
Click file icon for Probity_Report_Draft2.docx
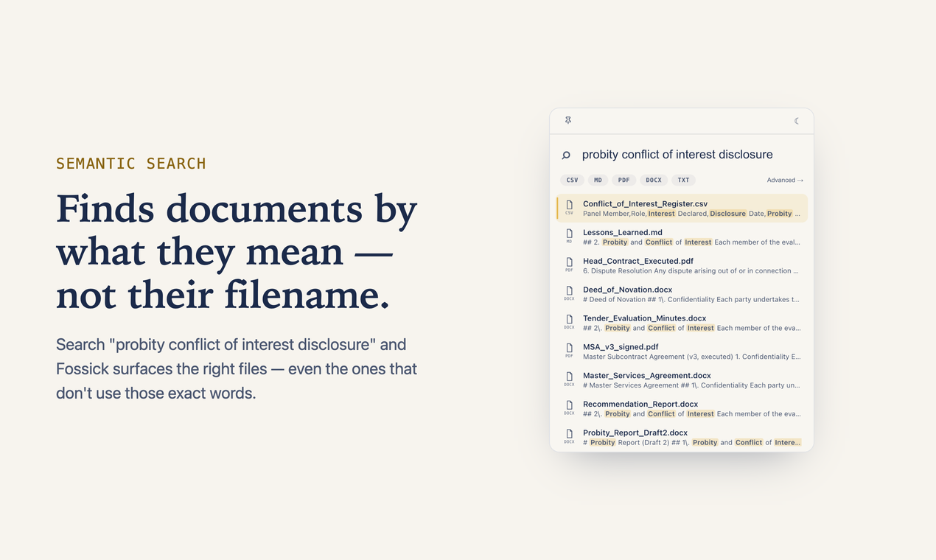569,435
